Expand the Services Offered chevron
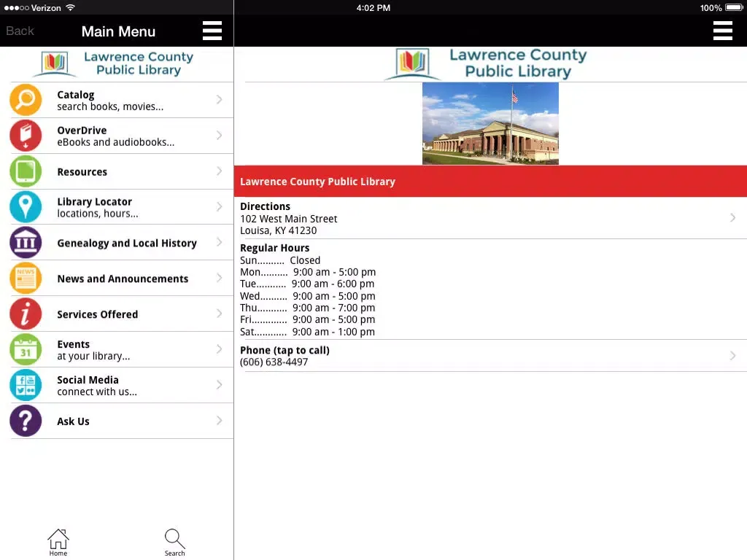This screenshot has width=747, height=560. click(219, 314)
